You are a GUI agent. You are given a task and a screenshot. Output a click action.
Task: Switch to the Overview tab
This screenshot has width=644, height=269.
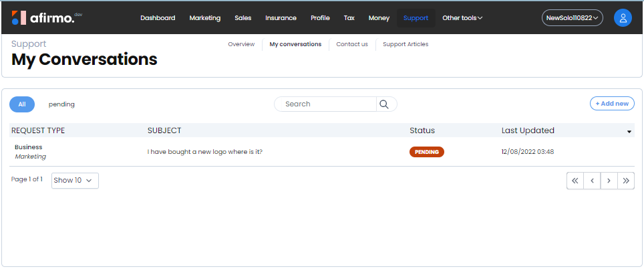click(x=242, y=44)
